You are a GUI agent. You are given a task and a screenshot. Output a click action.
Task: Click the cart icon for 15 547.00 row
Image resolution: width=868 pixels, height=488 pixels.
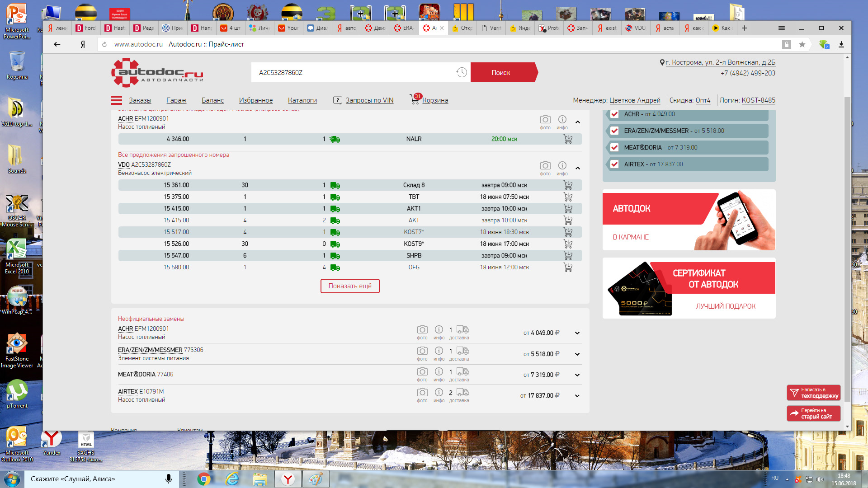pyautogui.click(x=567, y=256)
